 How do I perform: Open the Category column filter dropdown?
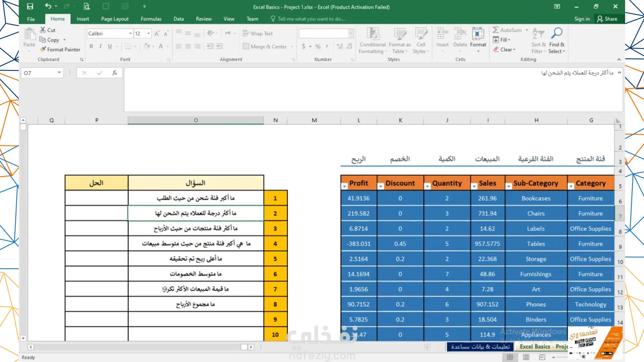tap(571, 186)
